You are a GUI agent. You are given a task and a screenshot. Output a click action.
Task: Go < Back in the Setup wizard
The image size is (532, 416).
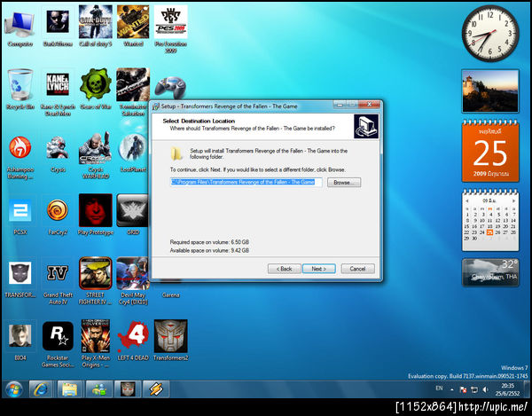pos(284,269)
